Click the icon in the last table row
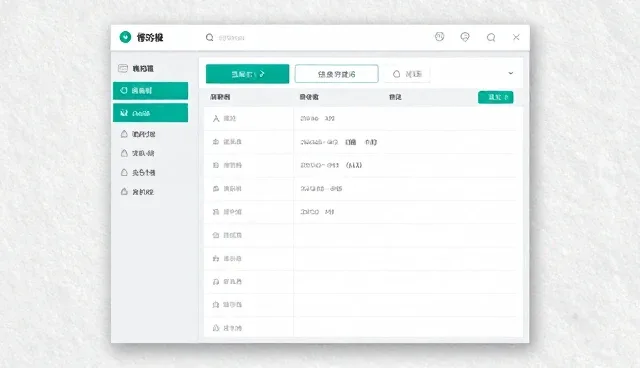This screenshot has width=640, height=368. click(216, 328)
